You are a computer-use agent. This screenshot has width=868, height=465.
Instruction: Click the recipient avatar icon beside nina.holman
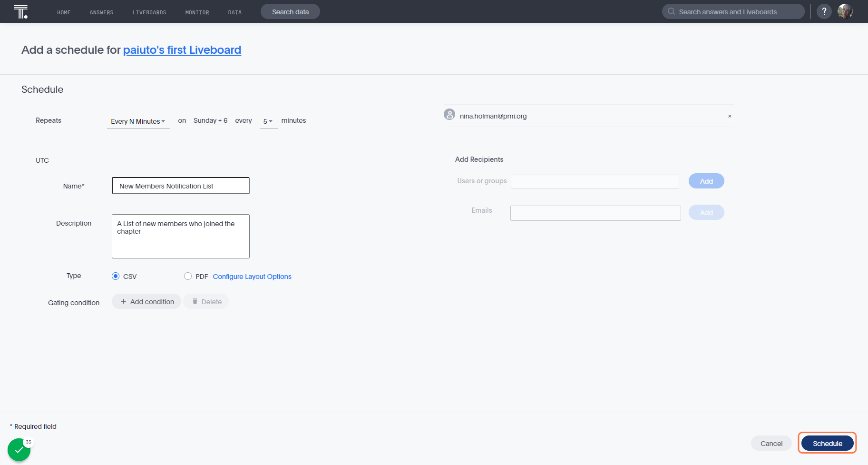pos(449,114)
